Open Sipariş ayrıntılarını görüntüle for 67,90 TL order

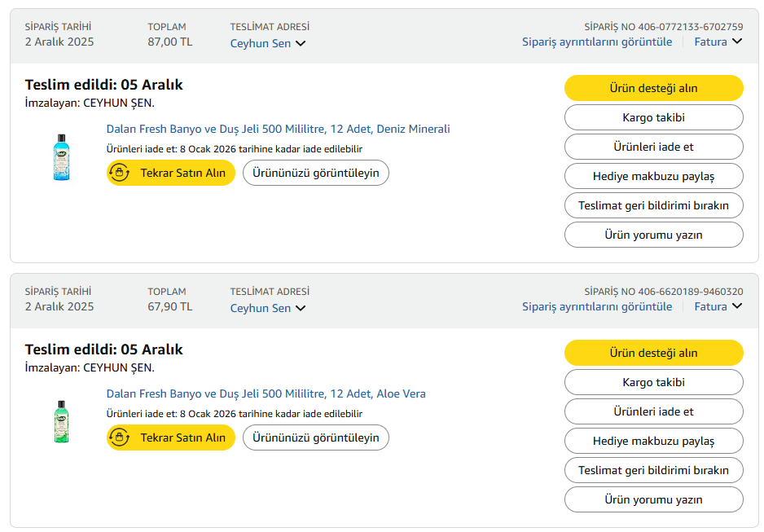pyautogui.click(x=597, y=306)
